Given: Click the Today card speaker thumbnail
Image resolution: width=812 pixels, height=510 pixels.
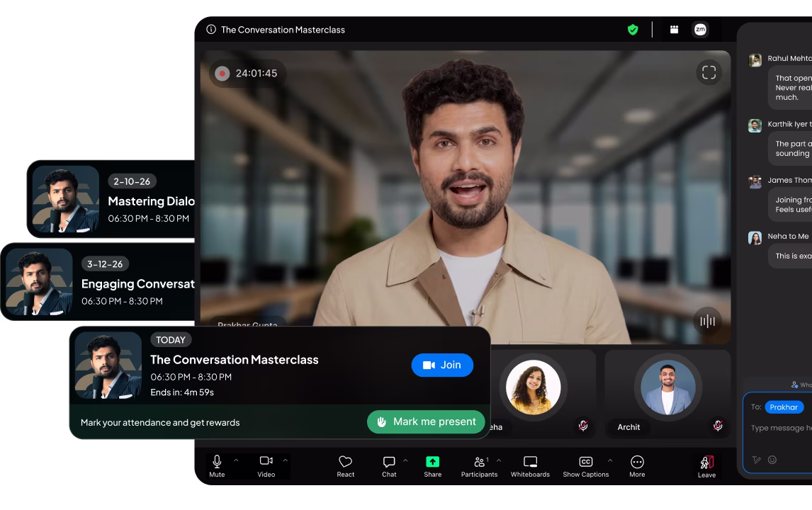Looking at the screenshot, I should click(108, 365).
